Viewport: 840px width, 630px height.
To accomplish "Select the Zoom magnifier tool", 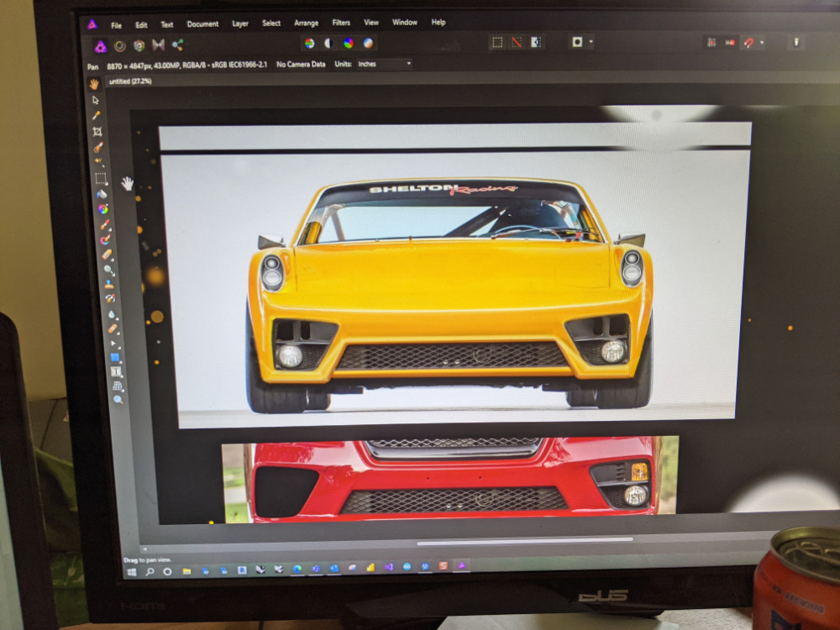I will point(118,400).
